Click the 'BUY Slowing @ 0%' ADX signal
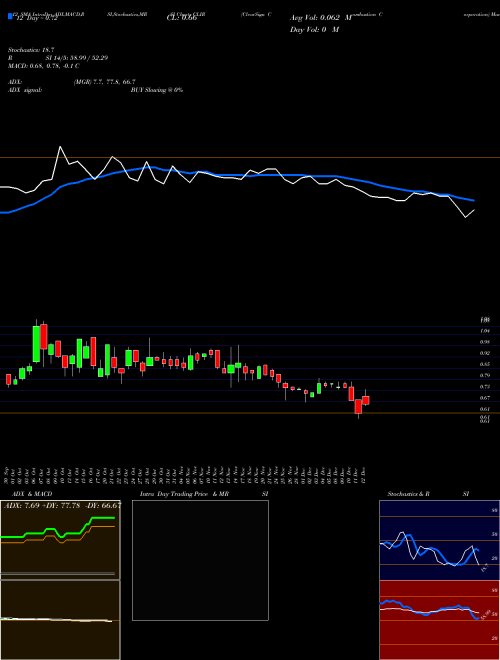 [157, 90]
